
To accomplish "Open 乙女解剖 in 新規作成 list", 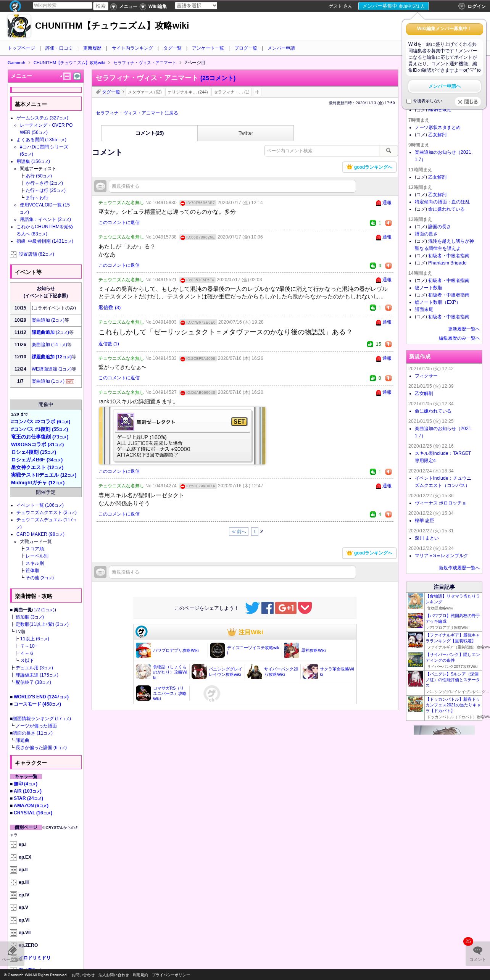I will [x=424, y=393].
